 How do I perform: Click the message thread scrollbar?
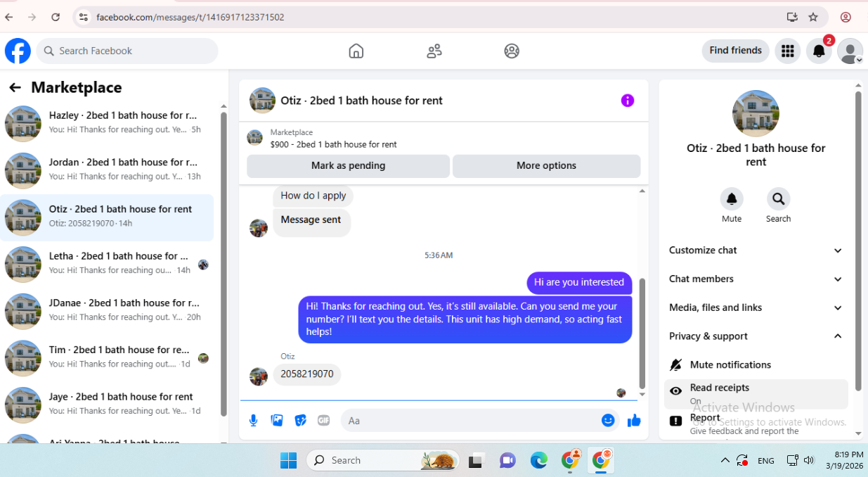(x=642, y=334)
